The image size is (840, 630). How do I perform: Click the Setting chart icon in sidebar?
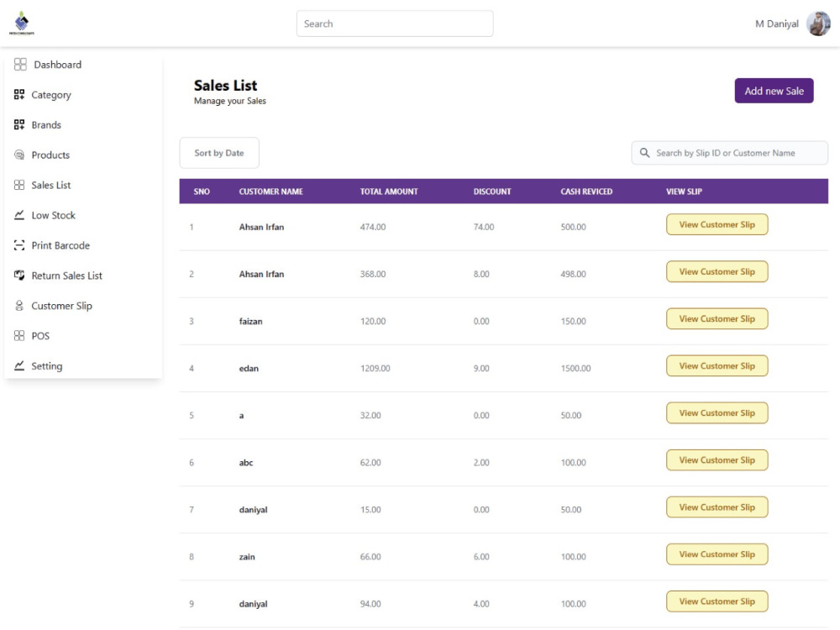[19, 365]
